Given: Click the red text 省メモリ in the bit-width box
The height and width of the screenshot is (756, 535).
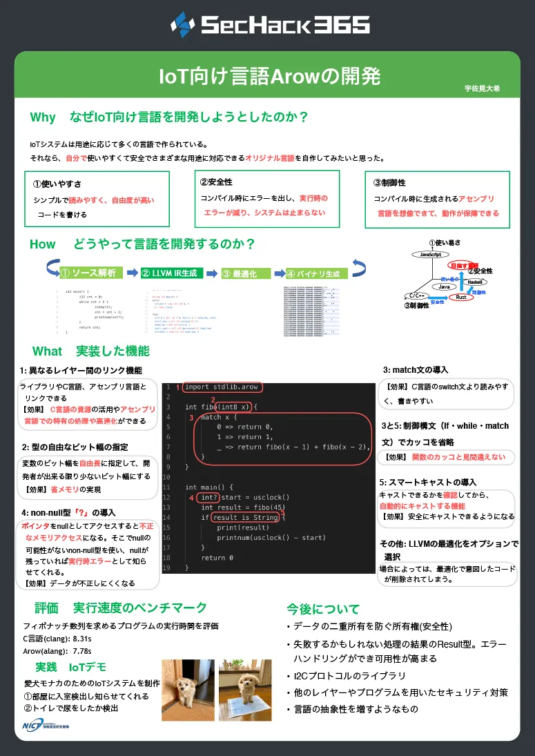Looking at the screenshot, I should tap(65, 490).
